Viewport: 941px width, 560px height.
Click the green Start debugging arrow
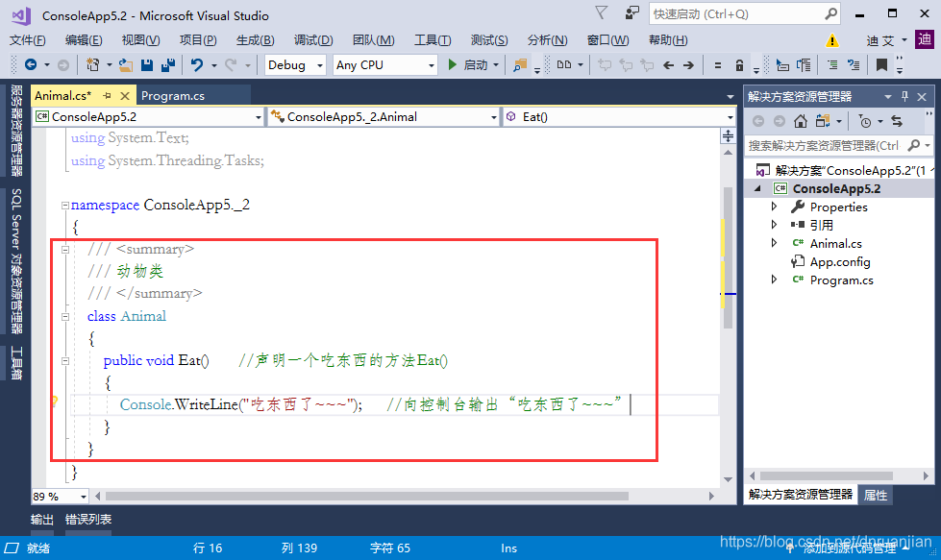point(453,64)
